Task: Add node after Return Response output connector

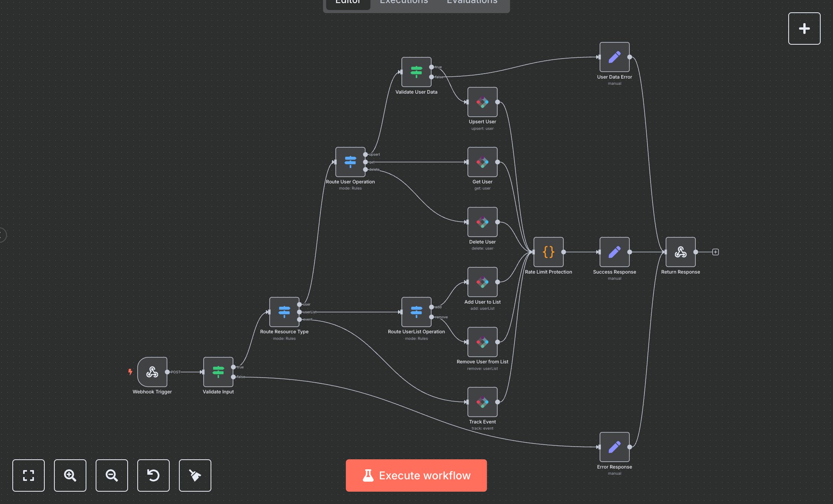Action: click(x=716, y=252)
